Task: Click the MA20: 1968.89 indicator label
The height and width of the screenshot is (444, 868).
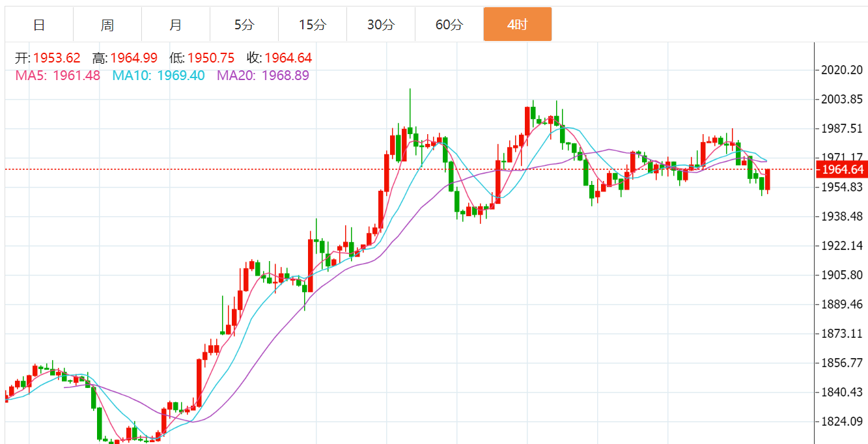Action: click(263, 76)
